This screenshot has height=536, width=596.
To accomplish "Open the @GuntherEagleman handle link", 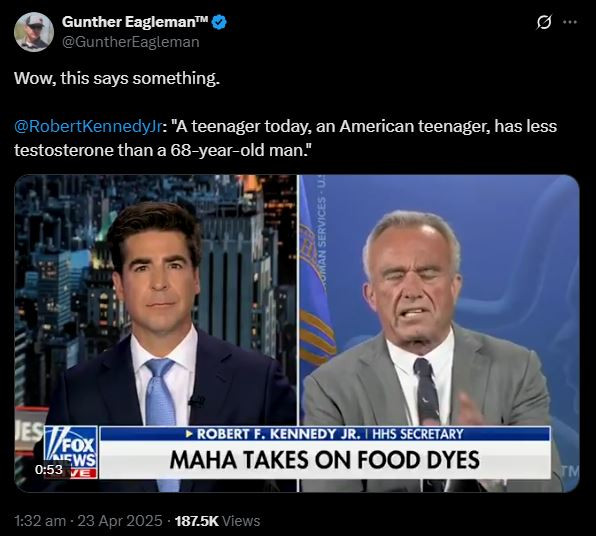I will point(130,42).
